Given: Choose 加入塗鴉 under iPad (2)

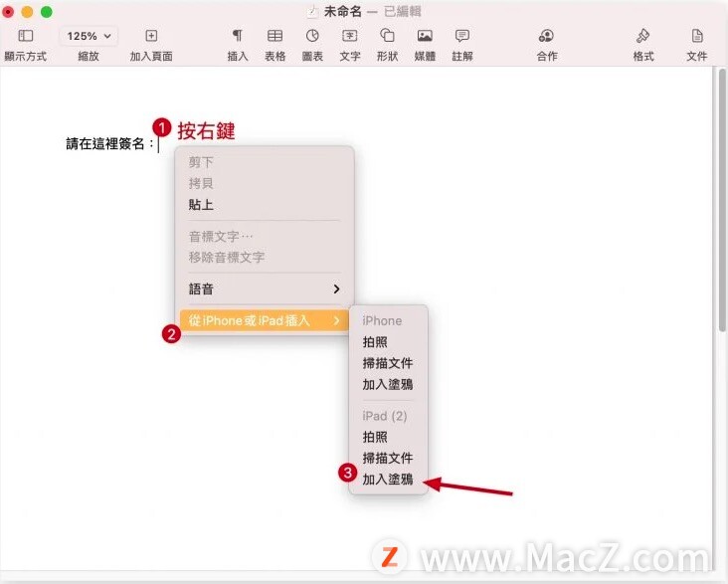Looking at the screenshot, I should click(388, 479).
